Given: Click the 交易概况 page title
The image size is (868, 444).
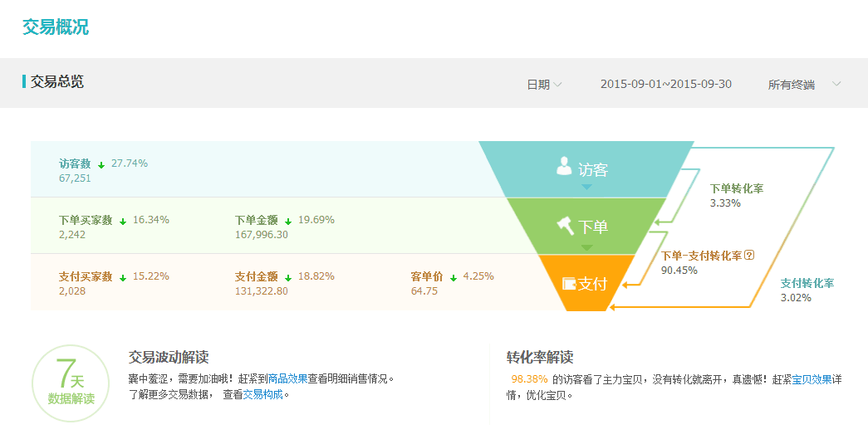Looking at the screenshot, I should (x=55, y=27).
